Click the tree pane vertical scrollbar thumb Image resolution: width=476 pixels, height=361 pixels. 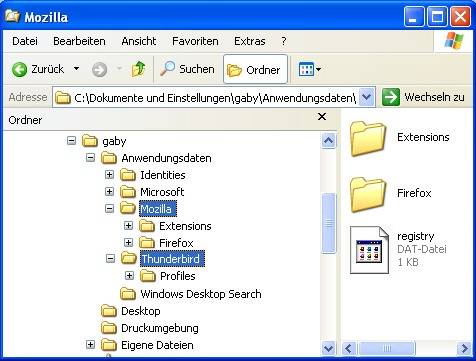point(329,223)
